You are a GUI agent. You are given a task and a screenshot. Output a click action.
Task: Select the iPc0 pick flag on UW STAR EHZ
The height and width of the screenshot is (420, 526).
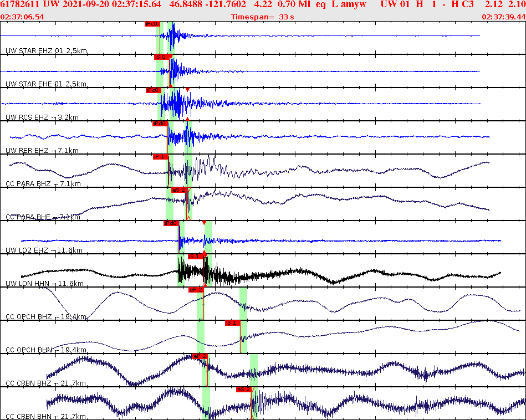click(151, 24)
